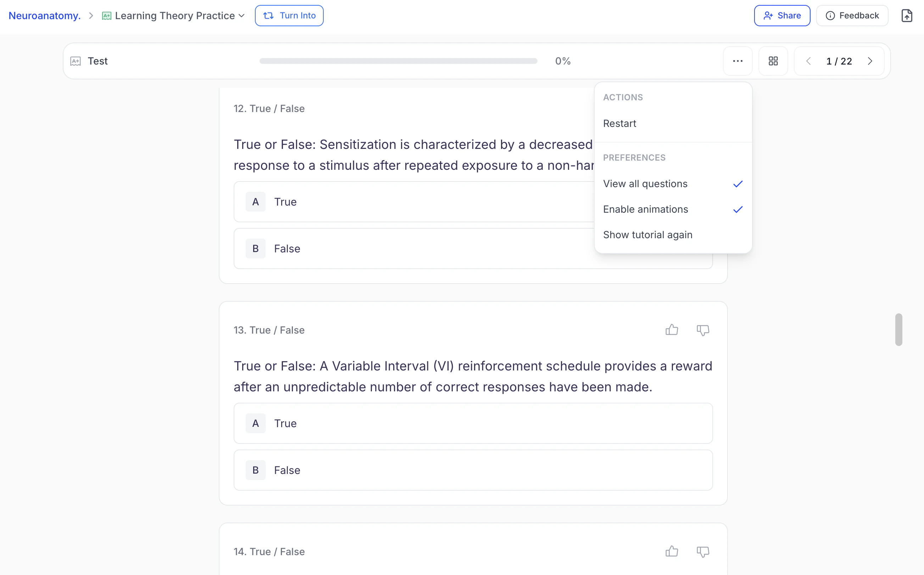Image resolution: width=924 pixels, height=575 pixels.
Task: Select True for question 12
Action: point(414,202)
